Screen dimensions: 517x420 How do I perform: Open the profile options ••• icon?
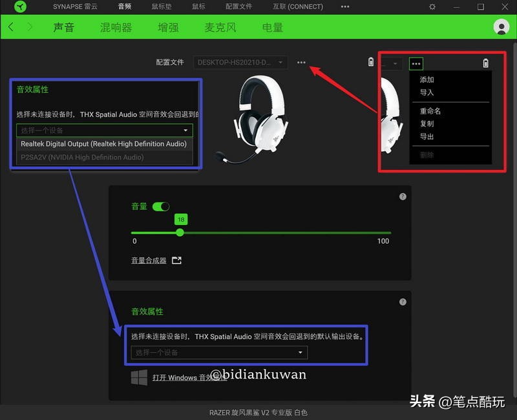click(x=301, y=62)
